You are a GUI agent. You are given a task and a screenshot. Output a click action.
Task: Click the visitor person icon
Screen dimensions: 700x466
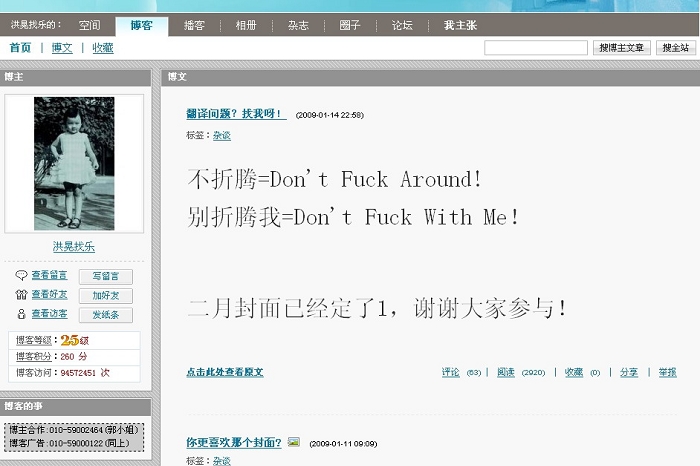(x=21, y=314)
